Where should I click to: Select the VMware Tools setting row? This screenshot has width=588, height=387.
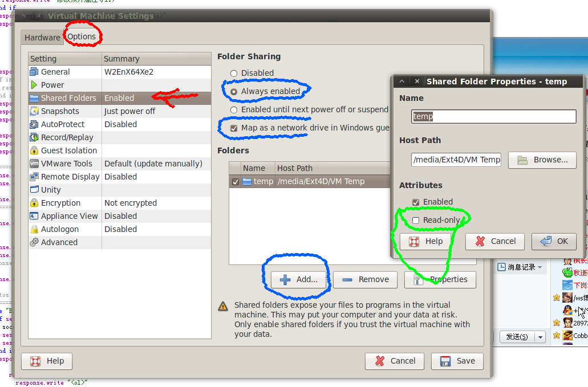coord(120,164)
